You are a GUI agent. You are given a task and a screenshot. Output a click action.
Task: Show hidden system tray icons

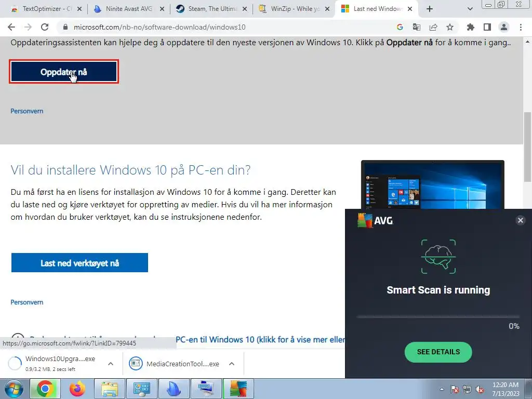click(442, 389)
